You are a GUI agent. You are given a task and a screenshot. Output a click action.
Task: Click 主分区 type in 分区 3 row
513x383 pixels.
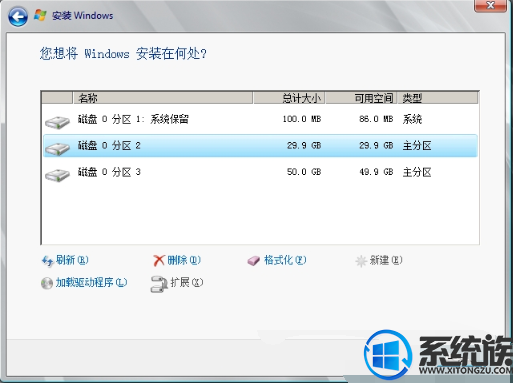point(417,172)
